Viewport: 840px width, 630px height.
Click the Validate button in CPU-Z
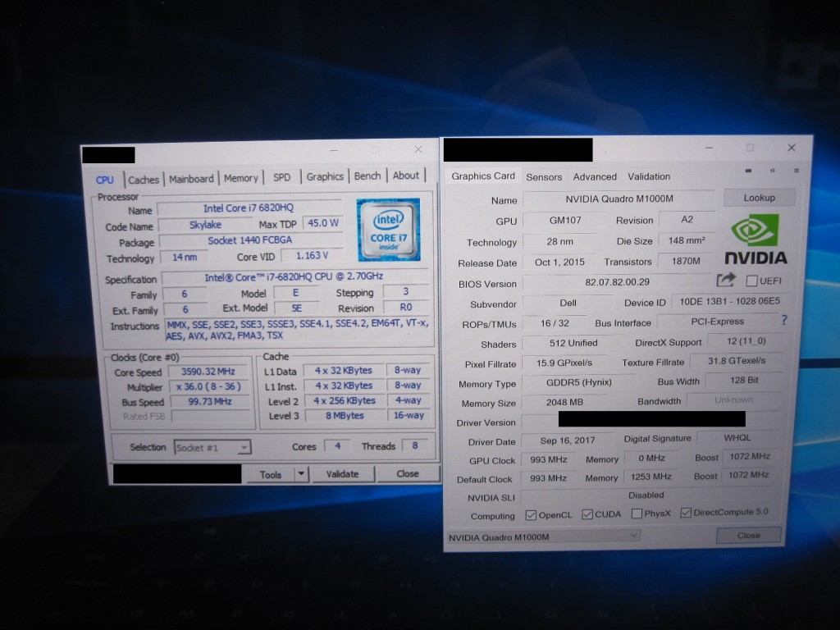tap(342, 473)
